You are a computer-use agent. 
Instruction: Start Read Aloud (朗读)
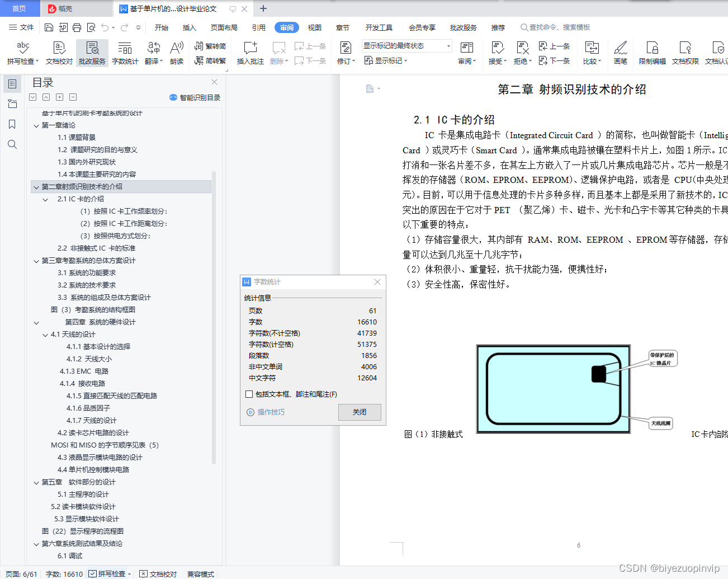pyautogui.click(x=177, y=53)
